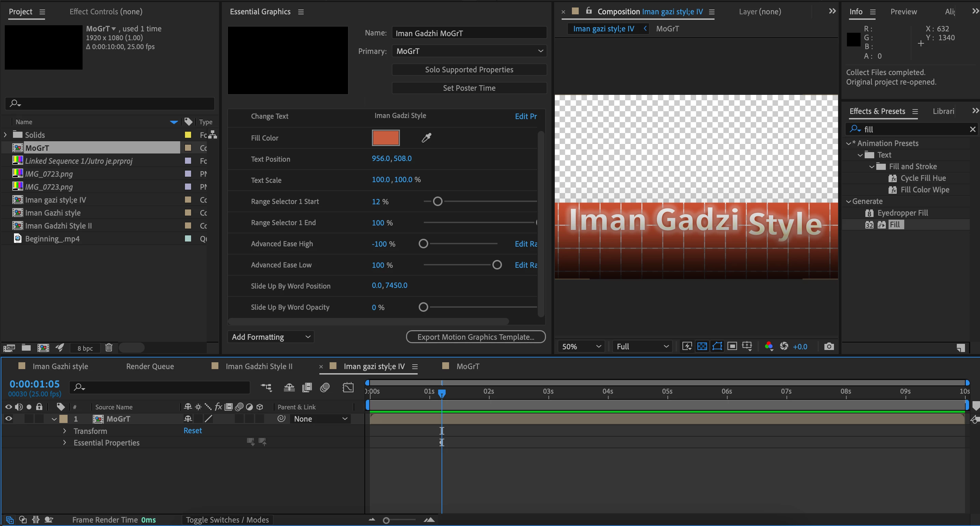980x526 pixels.
Task: Open the 50% magnification dropdown
Action: [581, 347]
